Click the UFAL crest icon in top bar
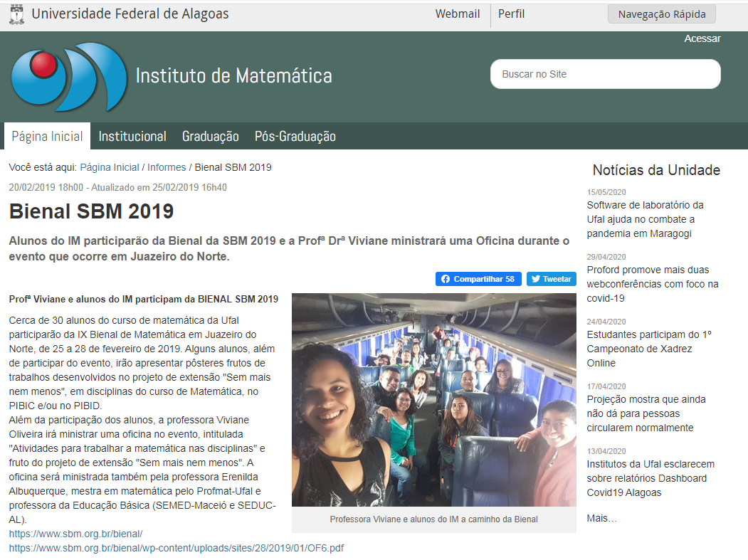The width and height of the screenshot is (748, 560). [16, 14]
